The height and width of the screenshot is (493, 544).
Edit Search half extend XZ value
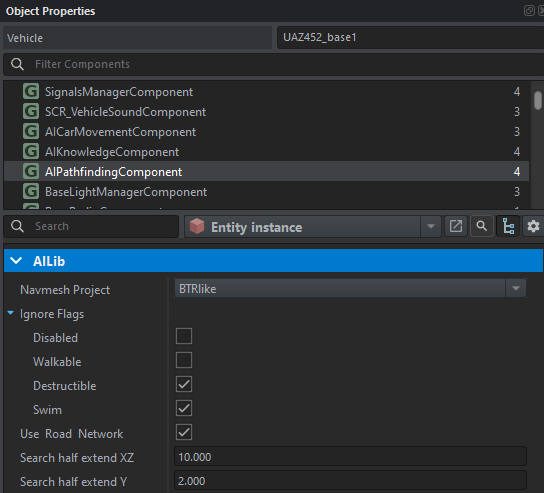(x=350, y=457)
